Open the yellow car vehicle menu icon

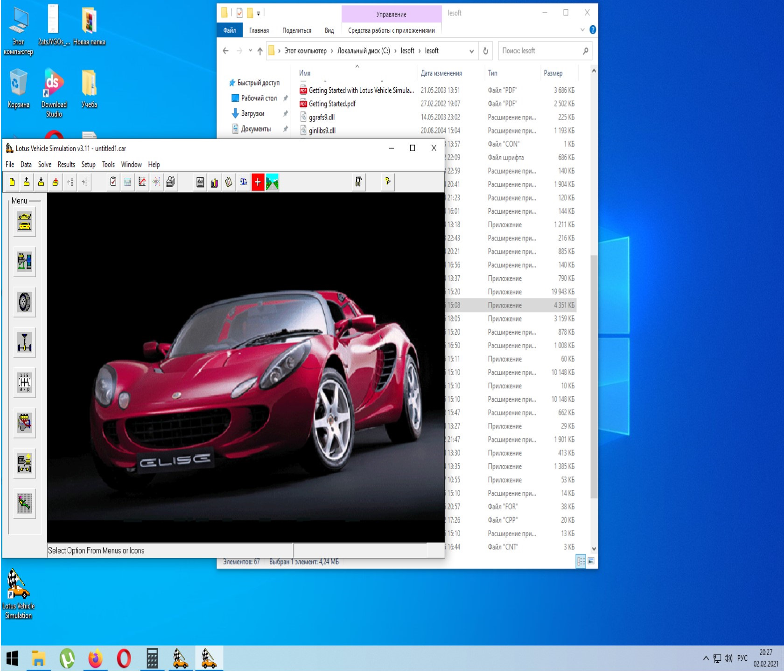tap(25, 222)
